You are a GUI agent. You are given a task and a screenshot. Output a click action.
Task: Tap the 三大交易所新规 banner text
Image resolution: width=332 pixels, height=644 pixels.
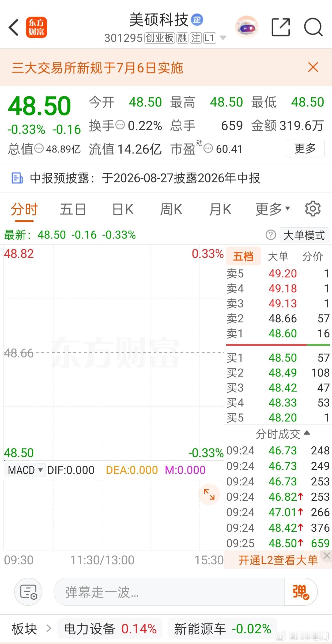[x=98, y=68]
